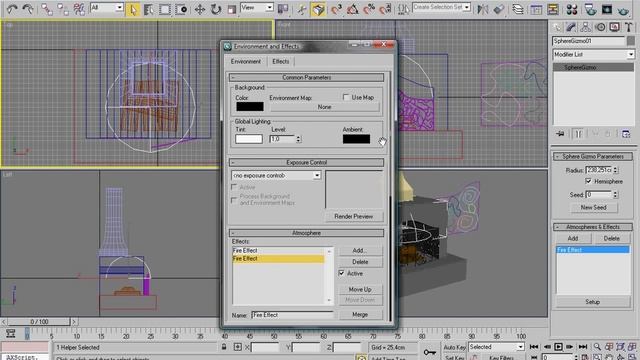
Task: Click the Render Preview button
Action: click(x=353, y=216)
